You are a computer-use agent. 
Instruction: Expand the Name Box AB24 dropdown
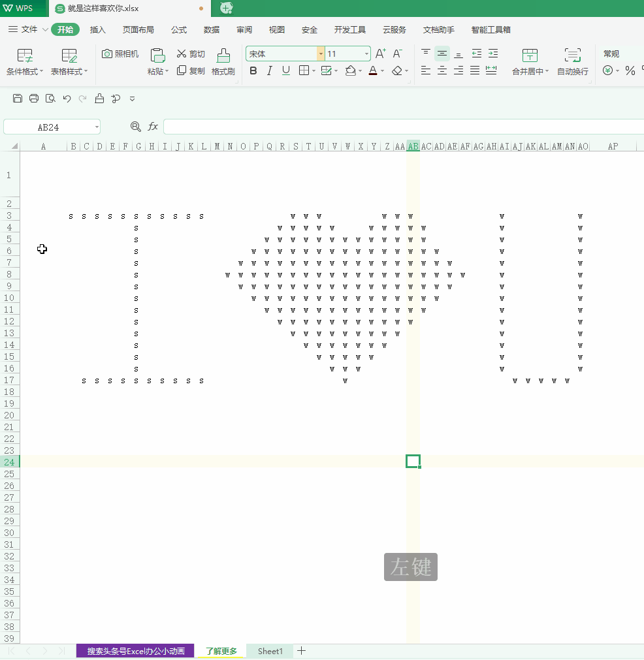[x=97, y=127]
